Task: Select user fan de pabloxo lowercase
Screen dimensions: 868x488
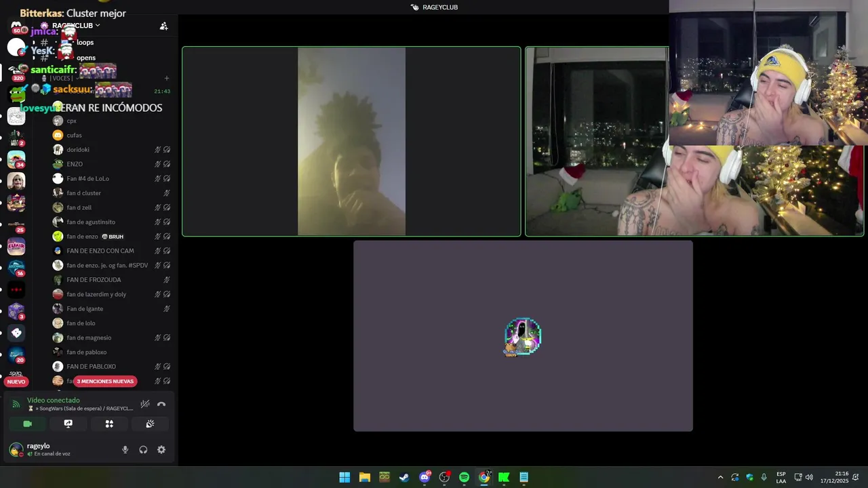Action: (111, 352)
